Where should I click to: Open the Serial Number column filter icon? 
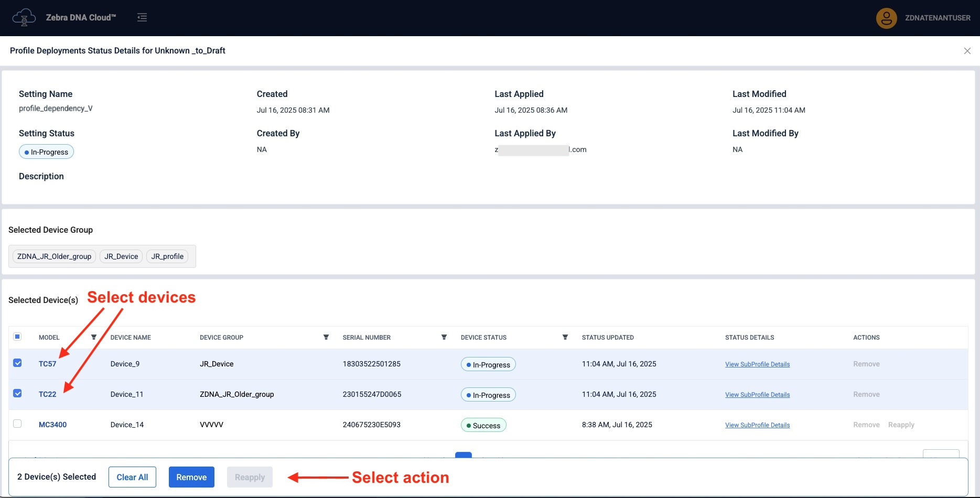[x=444, y=337]
